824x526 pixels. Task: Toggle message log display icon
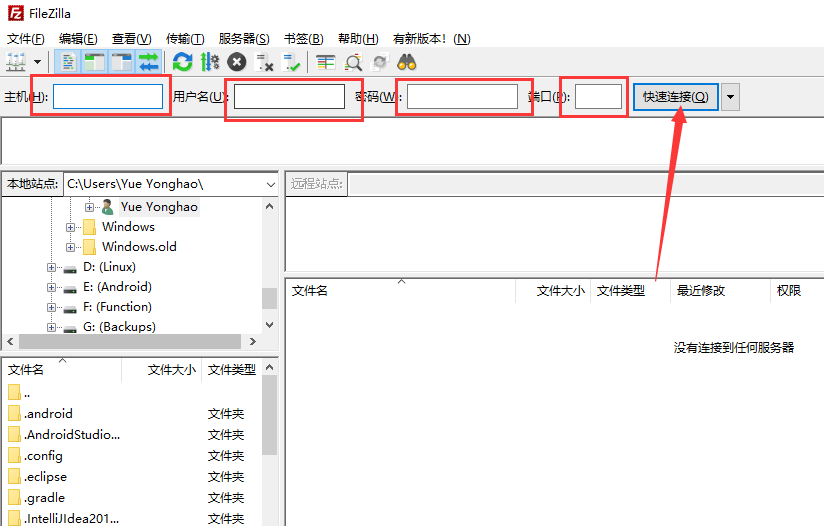(68, 63)
